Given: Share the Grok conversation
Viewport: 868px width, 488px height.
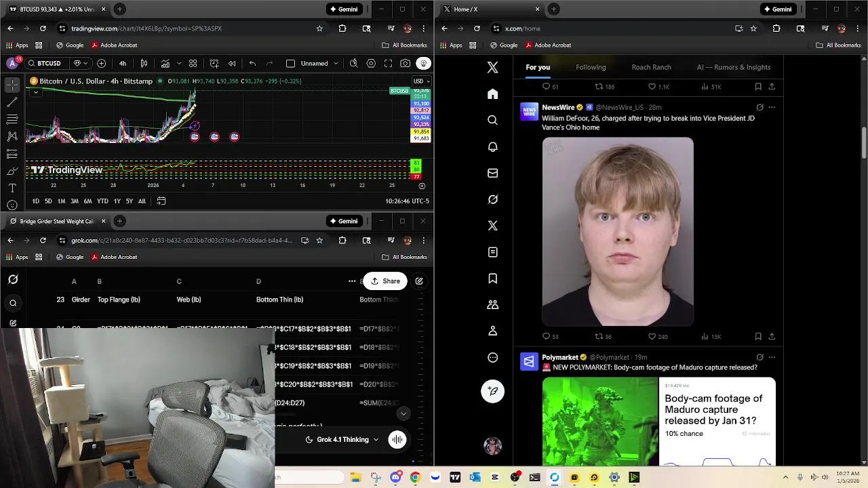Looking at the screenshot, I should (x=384, y=281).
